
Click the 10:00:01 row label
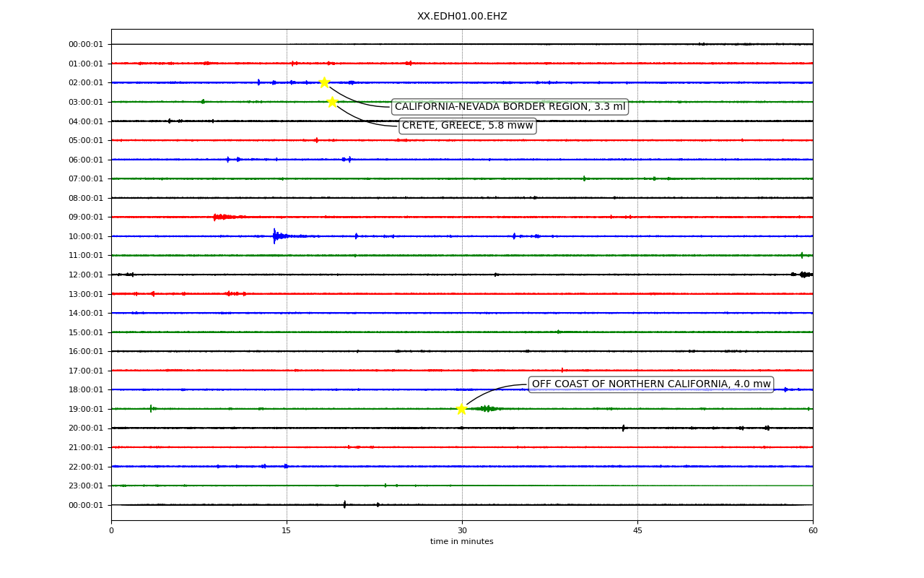pyautogui.click(x=86, y=236)
